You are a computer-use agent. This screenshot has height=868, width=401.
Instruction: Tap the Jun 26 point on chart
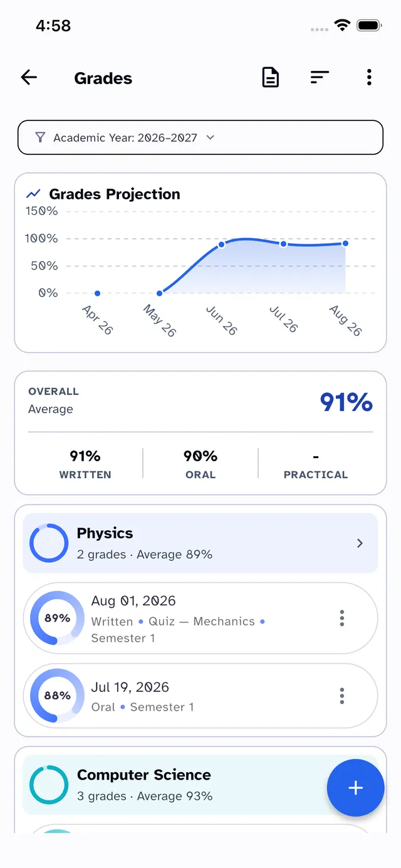pyautogui.click(x=222, y=244)
